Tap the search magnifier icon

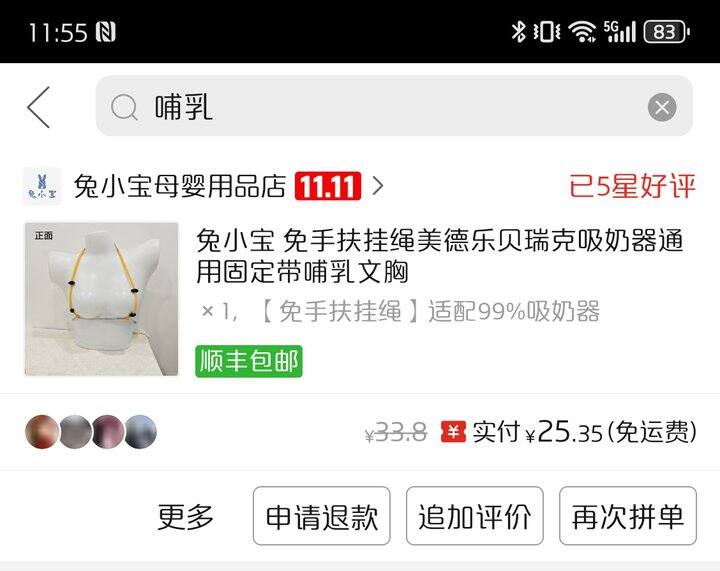(124, 108)
